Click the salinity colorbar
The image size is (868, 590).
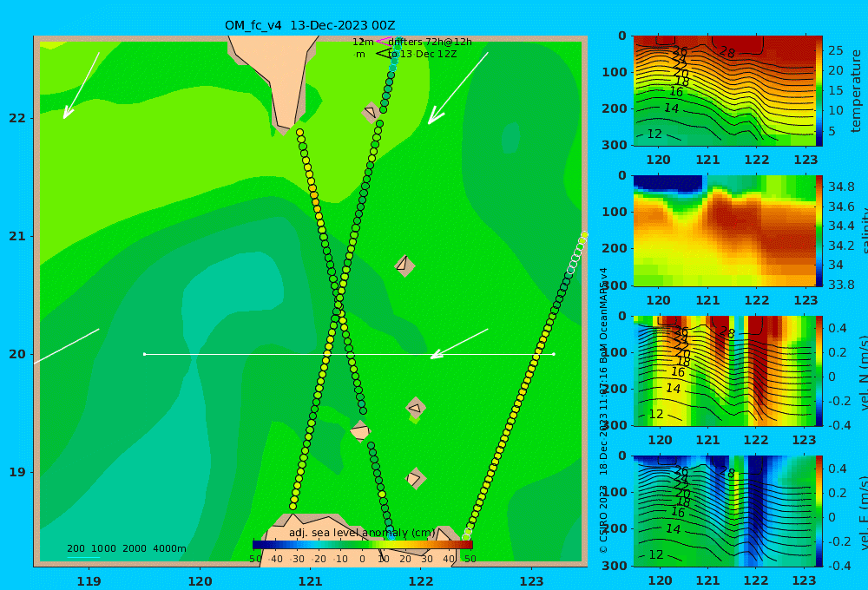[x=819, y=231]
